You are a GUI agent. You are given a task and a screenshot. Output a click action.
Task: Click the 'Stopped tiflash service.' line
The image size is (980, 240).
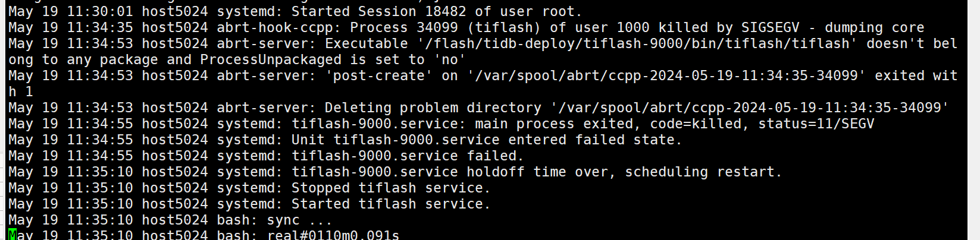pyautogui.click(x=390, y=188)
